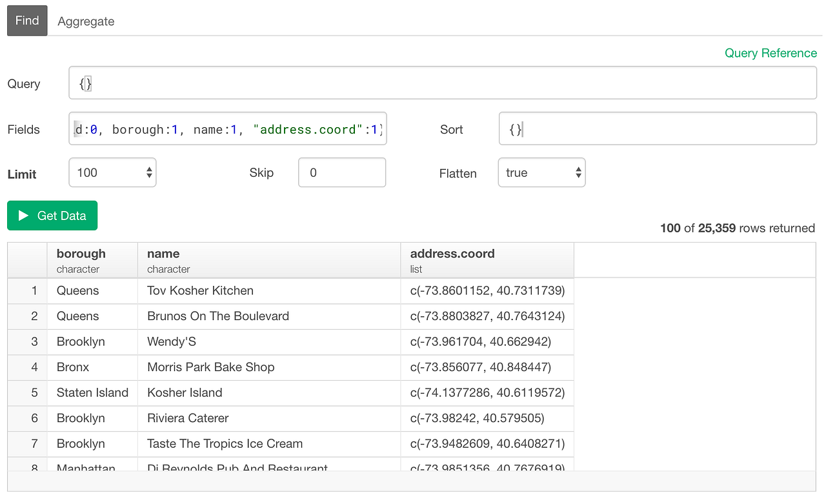Click the Flatten stepper arrows
This screenshot has height=504, width=826.
pos(578,172)
